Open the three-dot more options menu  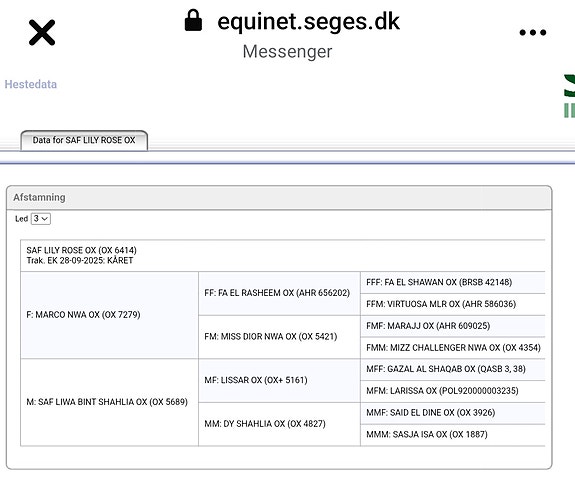[x=533, y=33]
